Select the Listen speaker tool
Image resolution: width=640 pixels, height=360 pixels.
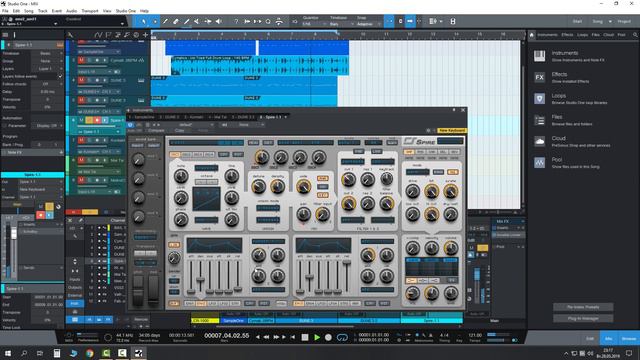click(x=219, y=21)
